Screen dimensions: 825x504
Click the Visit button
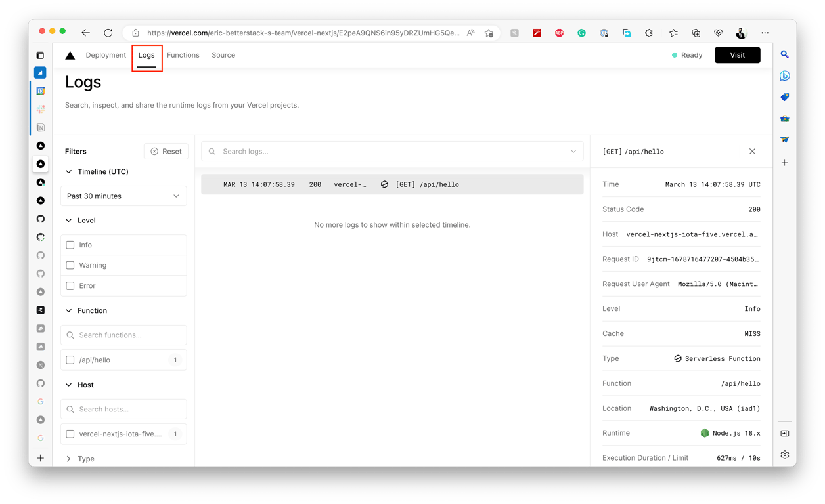738,55
